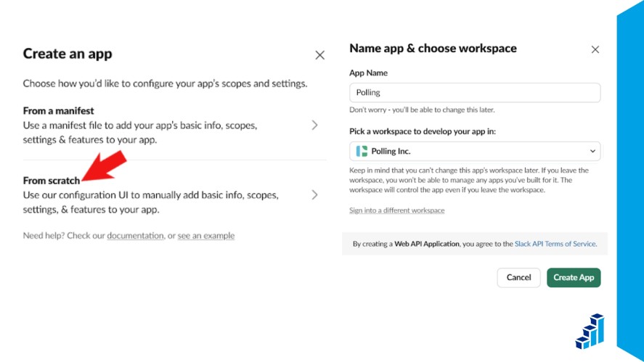This screenshot has height=362, width=644.
Task: Click the Web API Application bold text
Action: point(427,244)
